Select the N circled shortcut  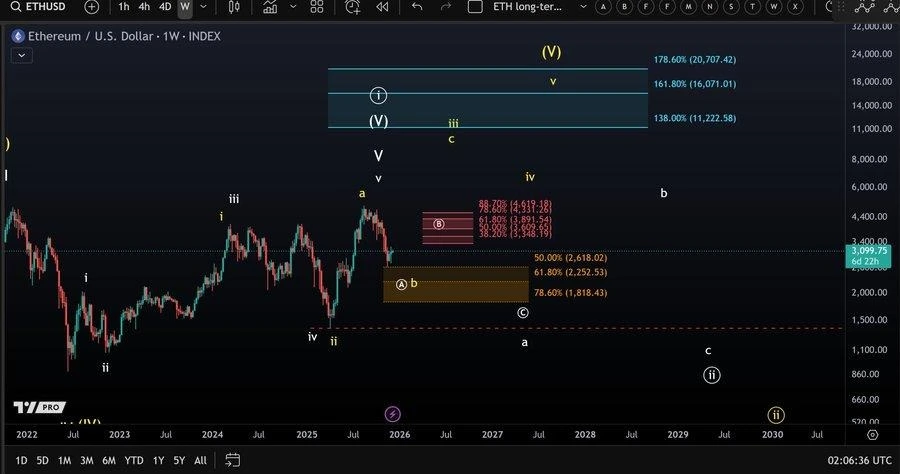click(x=710, y=7)
